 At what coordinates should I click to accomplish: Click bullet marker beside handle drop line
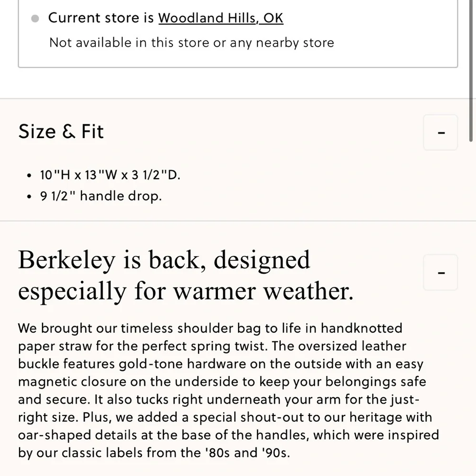click(x=30, y=197)
